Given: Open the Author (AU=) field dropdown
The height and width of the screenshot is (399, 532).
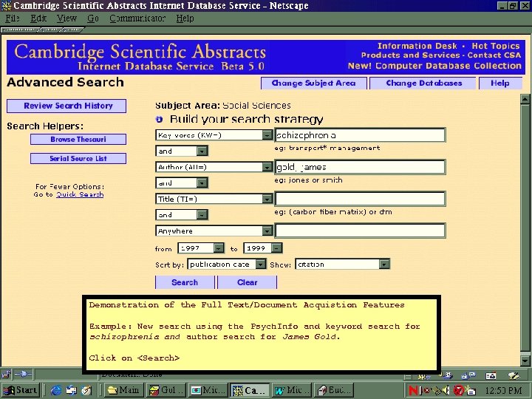Looking at the screenshot, I should point(267,167).
